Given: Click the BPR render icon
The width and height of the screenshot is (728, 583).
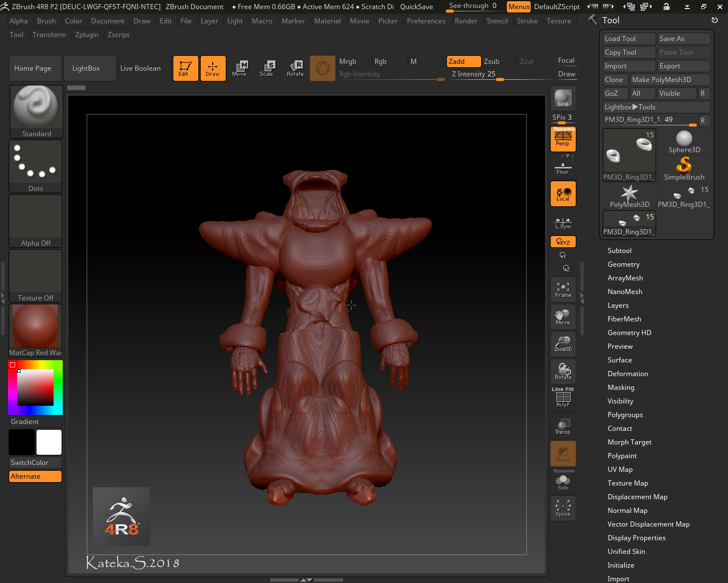Looking at the screenshot, I should click(563, 98).
